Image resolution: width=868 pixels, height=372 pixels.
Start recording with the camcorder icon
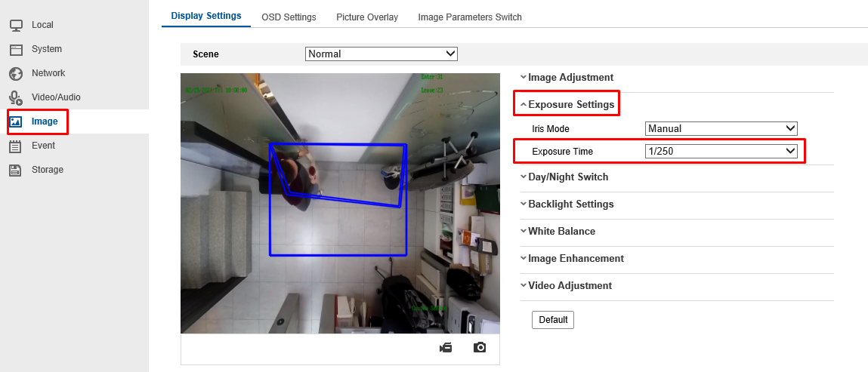[446, 348]
